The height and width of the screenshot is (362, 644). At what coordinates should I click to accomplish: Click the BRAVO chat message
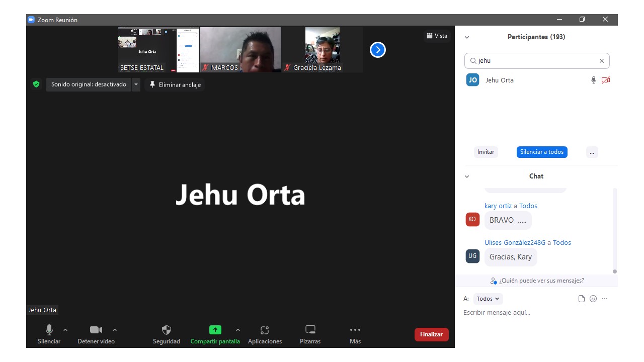(508, 220)
